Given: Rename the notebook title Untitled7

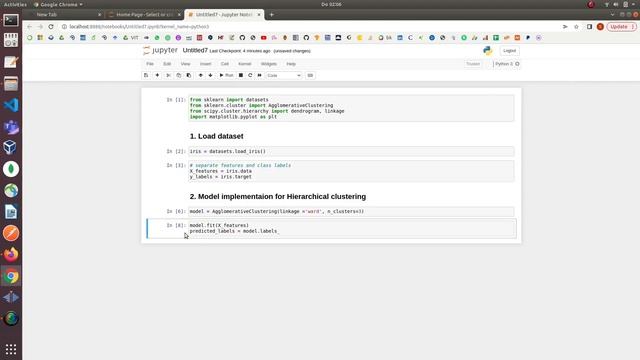Looking at the screenshot, I should 195,51.
